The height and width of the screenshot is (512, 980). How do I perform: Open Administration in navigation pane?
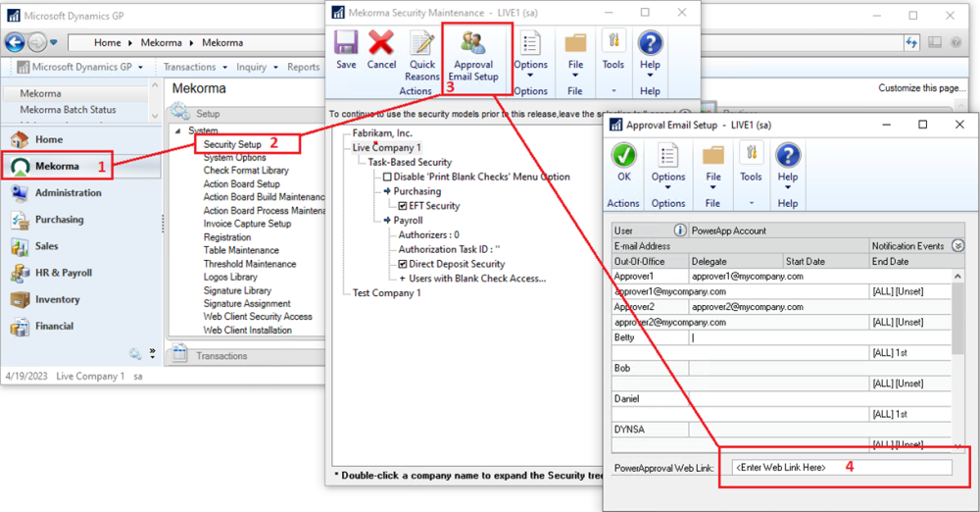69,193
